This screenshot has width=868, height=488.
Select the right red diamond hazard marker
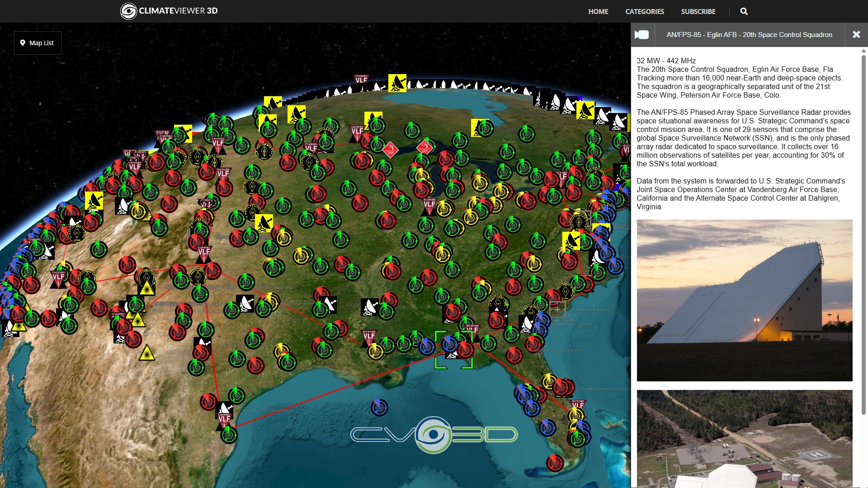click(424, 147)
